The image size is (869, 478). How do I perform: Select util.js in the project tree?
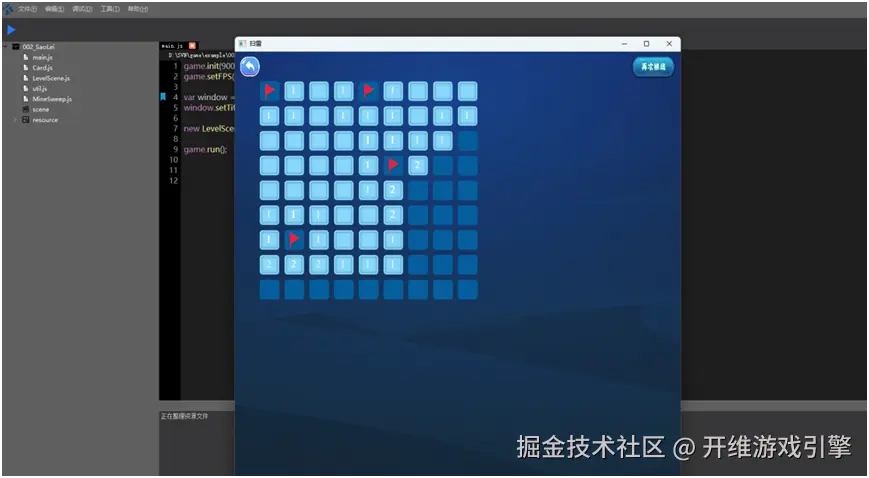(40, 89)
